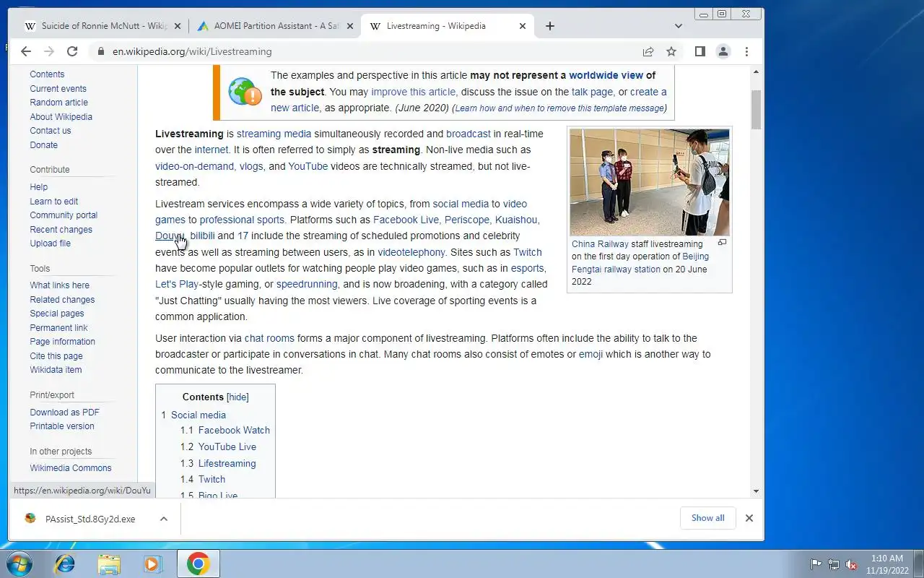Click the muted volume tray icon
Image resolution: width=924 pixels, height=578 pixels.
851,564
